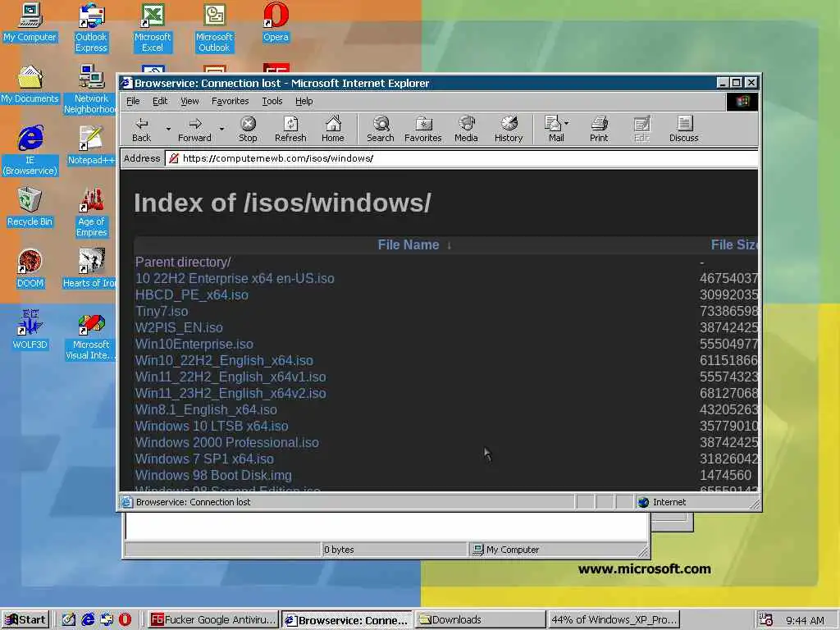Open the Tools menu
Viewport: 840px width, 630px height.
pyautogui.click(x=272, y=101)
